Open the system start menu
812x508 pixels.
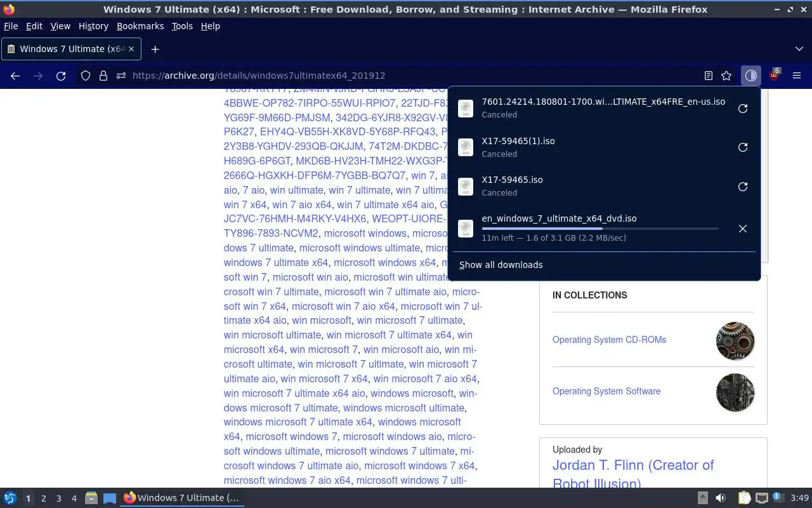[10, 498]
